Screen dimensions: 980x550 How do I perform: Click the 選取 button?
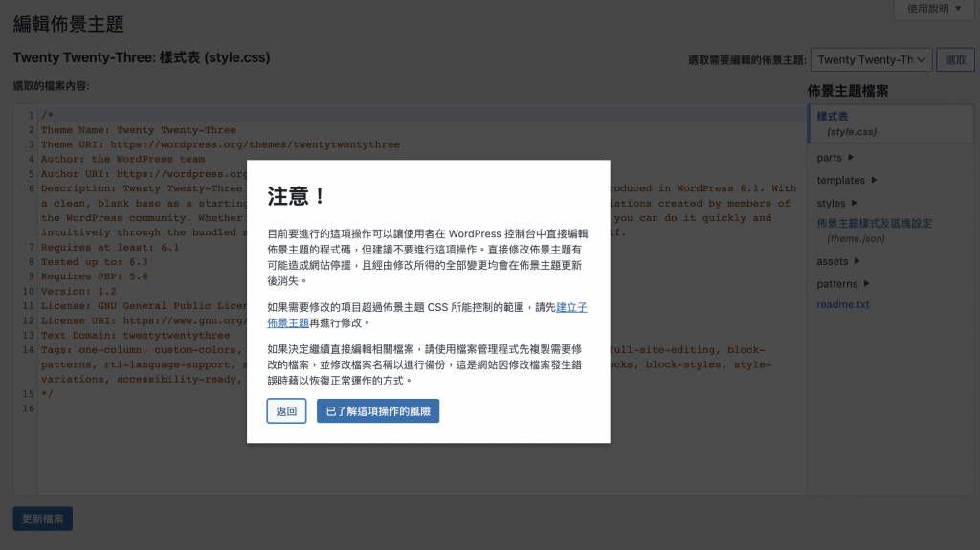point(955,60)
